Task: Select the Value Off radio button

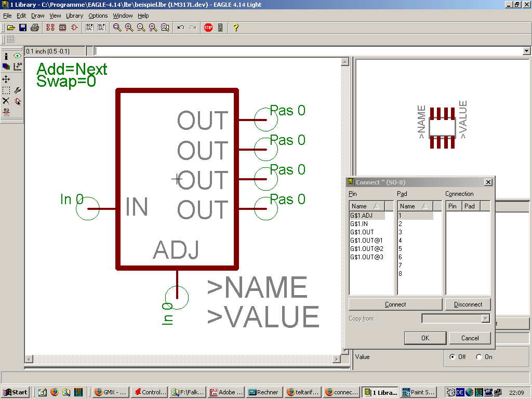Action: pos(453,357)
